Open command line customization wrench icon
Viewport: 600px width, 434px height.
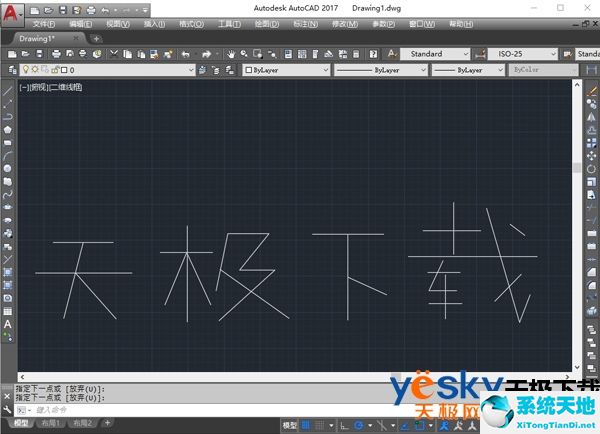point(7,410)
